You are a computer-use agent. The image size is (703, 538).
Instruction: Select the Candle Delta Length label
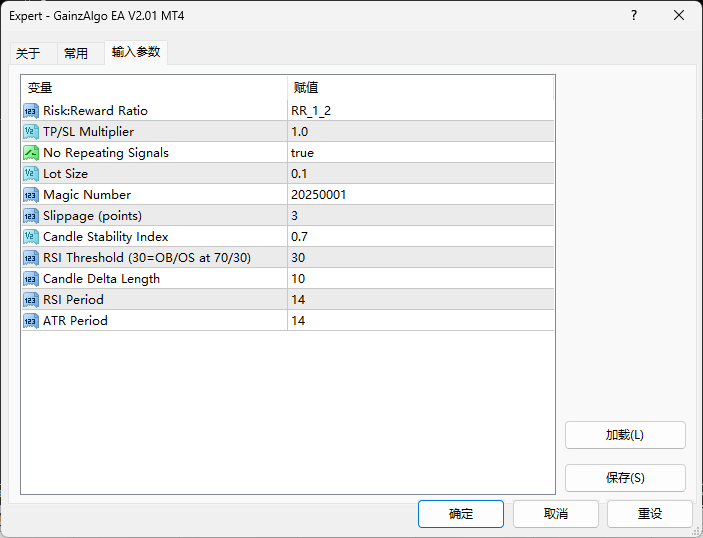pyautogui.click(x=101, y=279)
